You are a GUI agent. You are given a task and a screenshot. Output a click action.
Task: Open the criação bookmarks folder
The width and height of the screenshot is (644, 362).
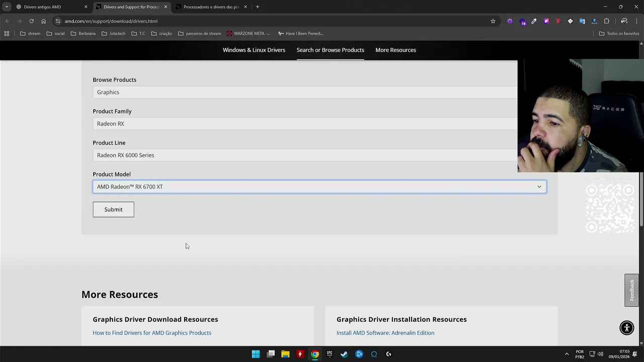(162, 33)
